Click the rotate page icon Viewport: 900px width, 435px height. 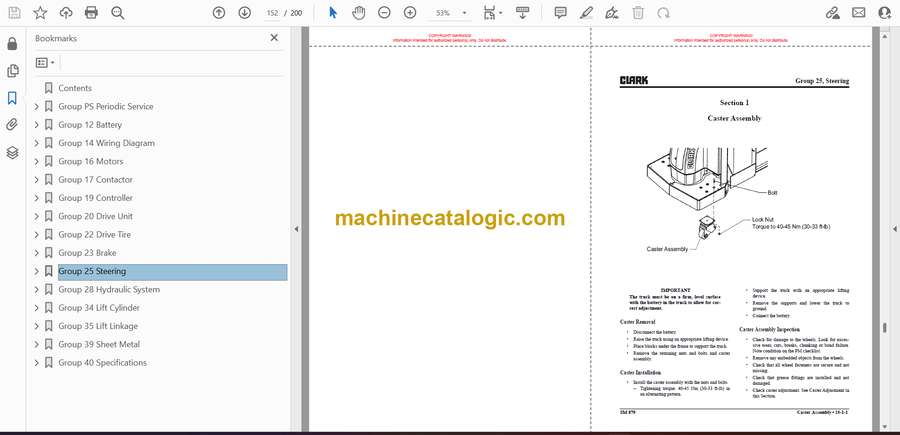(664, 13)
